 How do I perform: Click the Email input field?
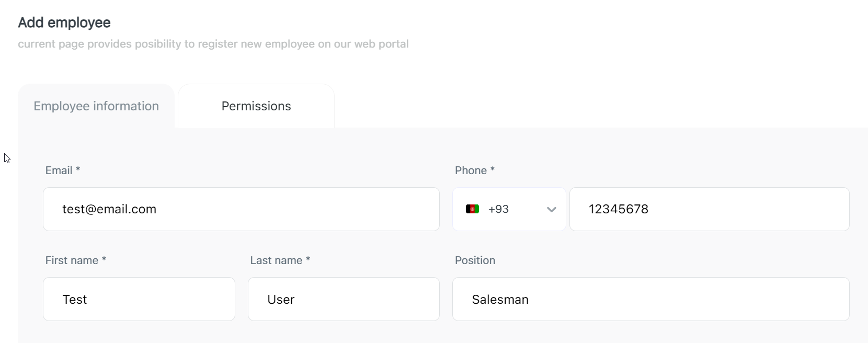point(241,209)
